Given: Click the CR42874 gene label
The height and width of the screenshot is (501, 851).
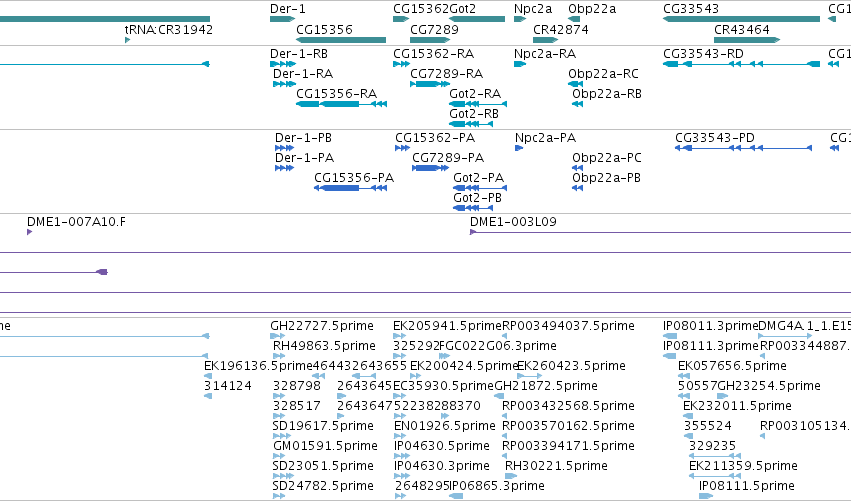Looking at the screenshot, I should (561, 29).
